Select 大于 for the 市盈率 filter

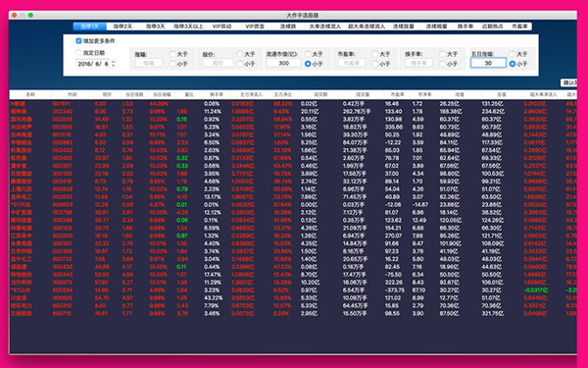pos(375,54)
